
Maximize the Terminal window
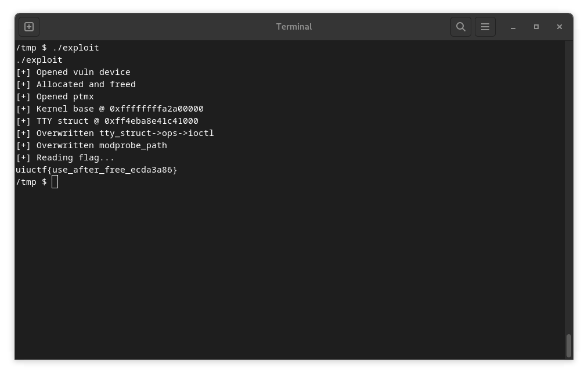(x=536, y=27)
